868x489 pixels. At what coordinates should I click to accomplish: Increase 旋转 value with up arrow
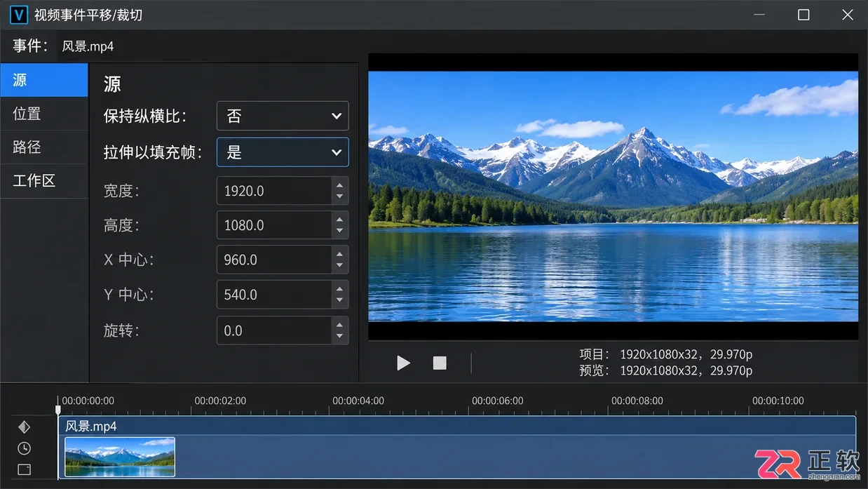(x=339, y=325)
